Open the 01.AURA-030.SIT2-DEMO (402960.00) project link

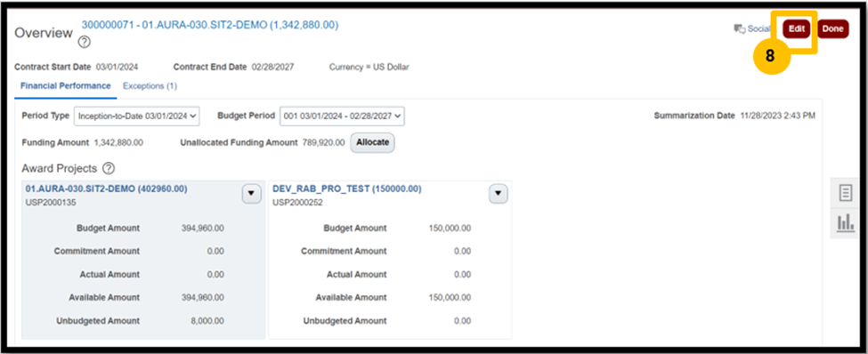[106, 189]
